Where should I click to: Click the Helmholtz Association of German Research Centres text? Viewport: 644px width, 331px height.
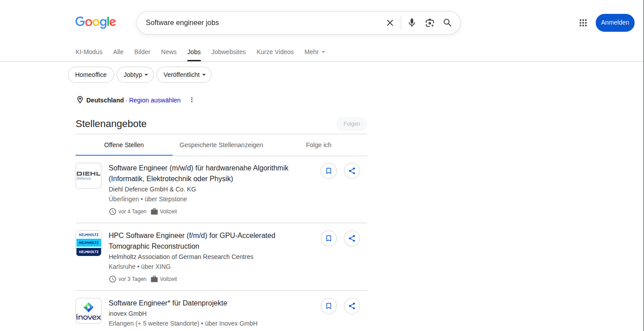coord(181,257)
